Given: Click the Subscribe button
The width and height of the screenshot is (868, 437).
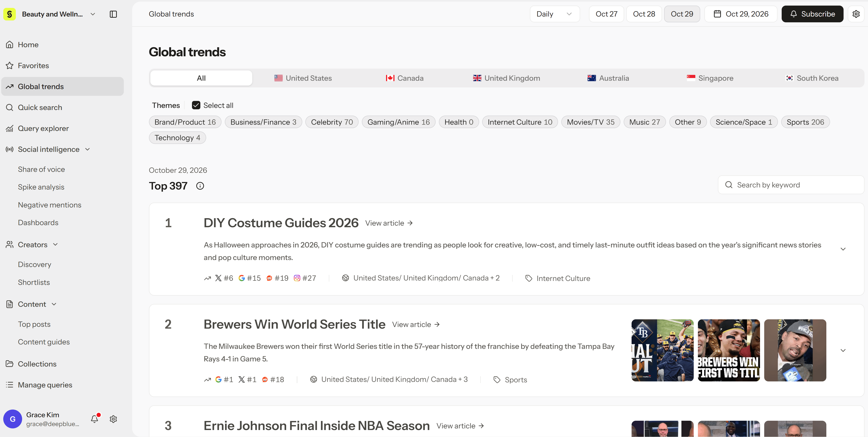Looking at the screenshot, I should tap(812, 14).
